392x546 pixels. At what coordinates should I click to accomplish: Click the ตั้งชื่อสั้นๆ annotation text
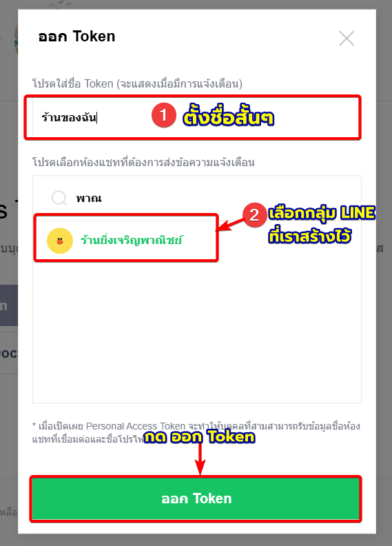(x=229, y=117)
